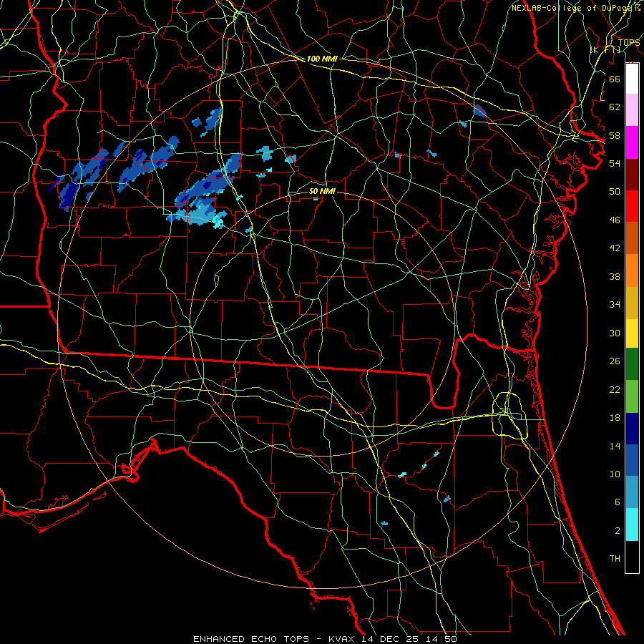The width and height of the screenshot is (644, 644).
Task: Select the dark red legend color block
Action: 632,174
